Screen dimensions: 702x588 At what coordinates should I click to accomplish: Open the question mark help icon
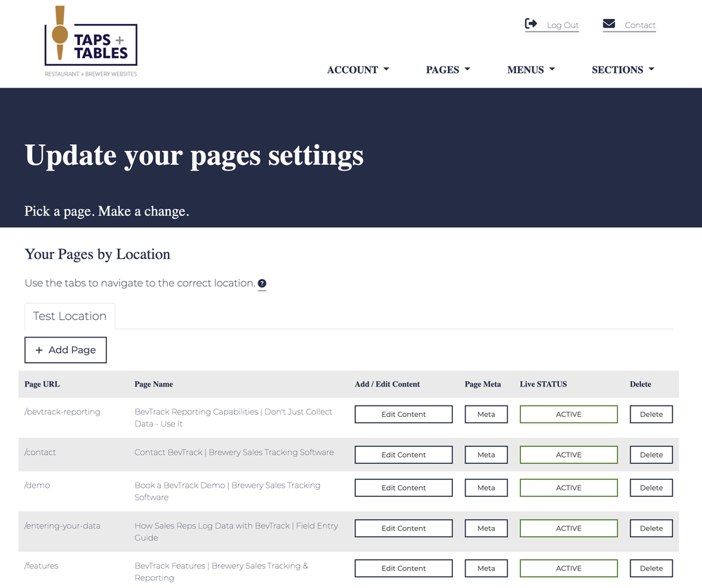[x=262, y=283]
